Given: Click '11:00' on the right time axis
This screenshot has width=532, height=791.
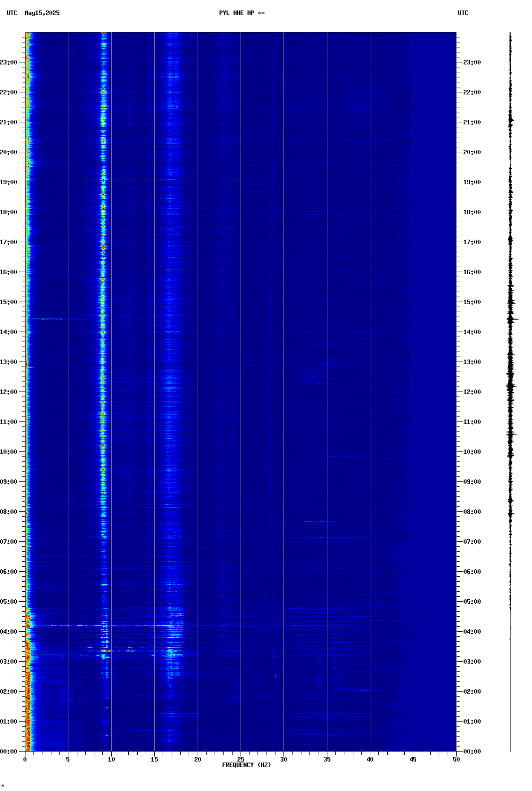Looking at the screenshot, I should pyautogui.click(x=472, y=422).
